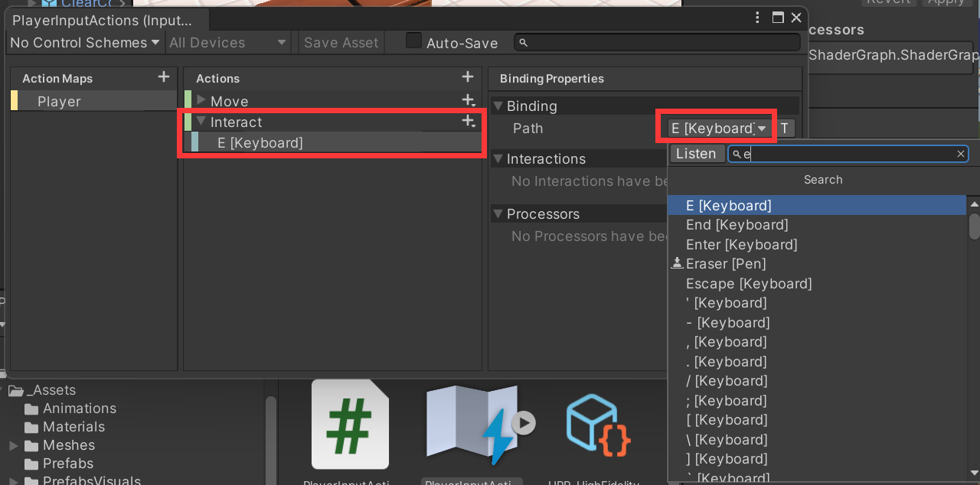Viewport: 980px width, 485px height.
Task: Collapse the Binding section foldout
Action: 498,106
